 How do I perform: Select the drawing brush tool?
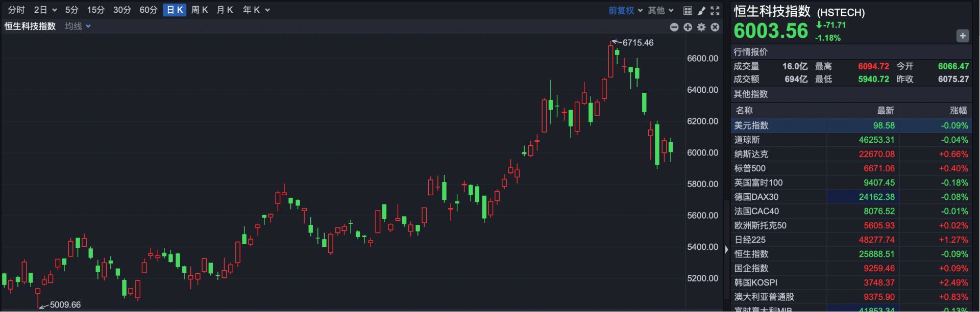701,10
